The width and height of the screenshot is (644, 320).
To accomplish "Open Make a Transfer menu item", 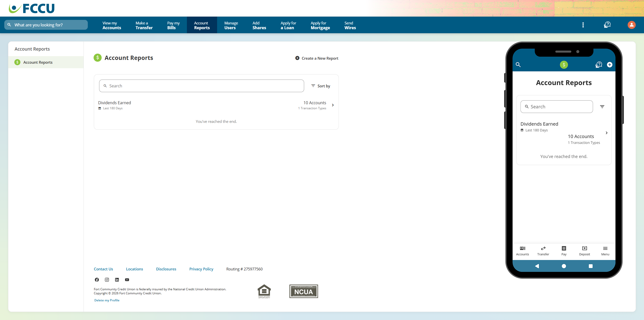I will tap(144, 25).
